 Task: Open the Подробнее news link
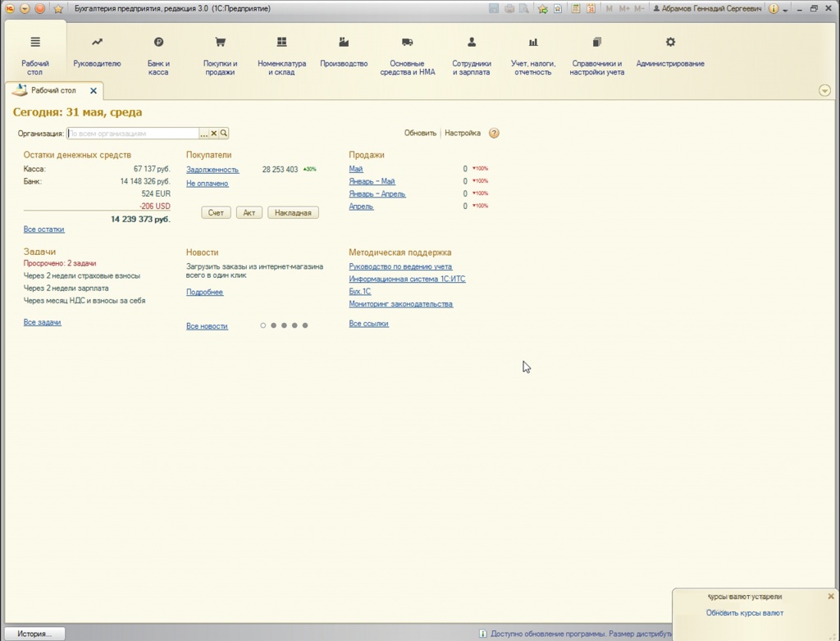pos(204,292)
